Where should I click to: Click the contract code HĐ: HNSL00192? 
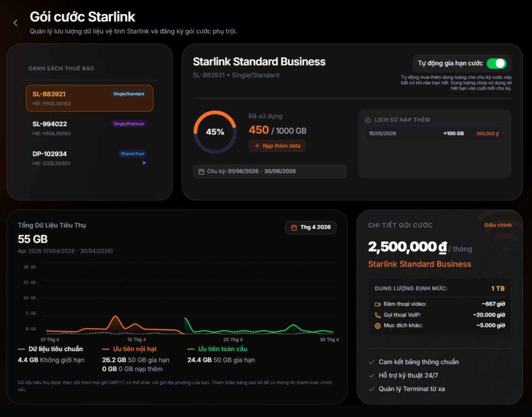point(52,104)
